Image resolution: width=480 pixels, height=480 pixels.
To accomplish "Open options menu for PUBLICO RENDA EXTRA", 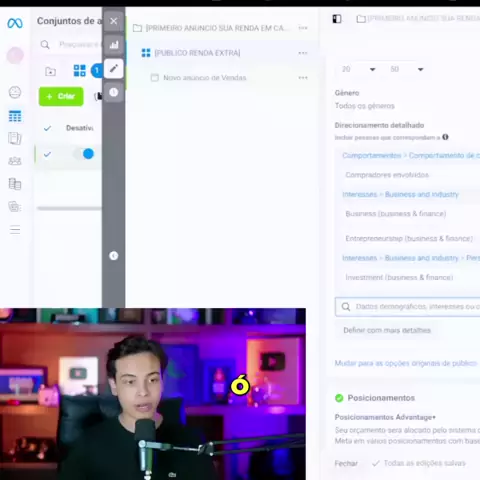I will click(303, 53).
